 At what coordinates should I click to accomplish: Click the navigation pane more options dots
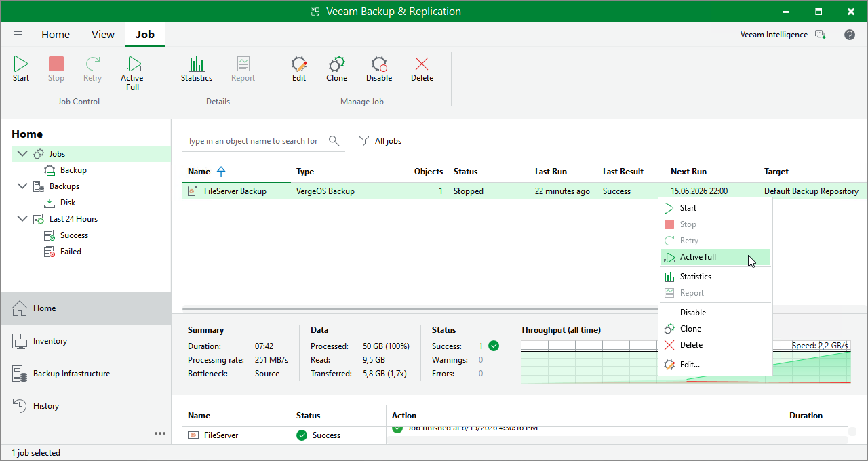[160, 433]
